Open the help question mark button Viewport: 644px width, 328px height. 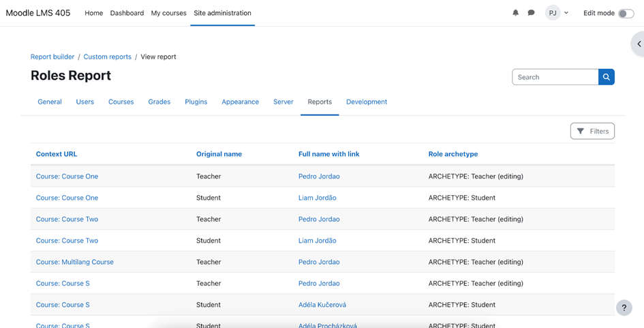coord(624,308)
